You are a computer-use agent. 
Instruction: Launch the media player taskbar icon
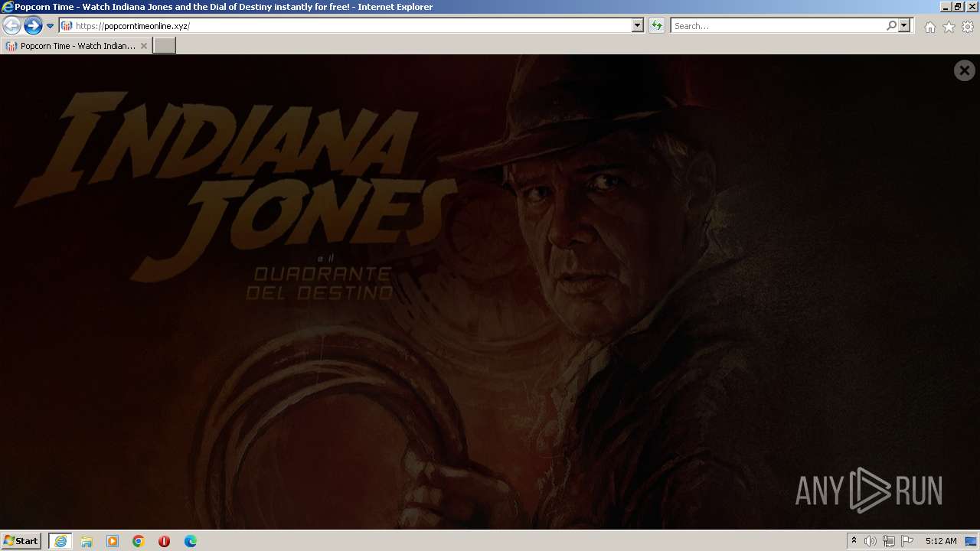pos(113,541)
